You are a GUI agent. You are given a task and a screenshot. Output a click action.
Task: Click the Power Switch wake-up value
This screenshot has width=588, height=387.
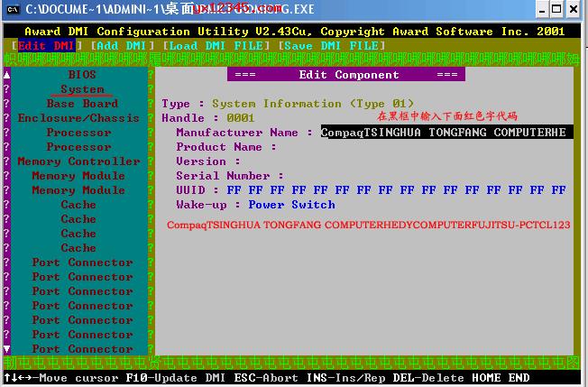coord(292,205)
